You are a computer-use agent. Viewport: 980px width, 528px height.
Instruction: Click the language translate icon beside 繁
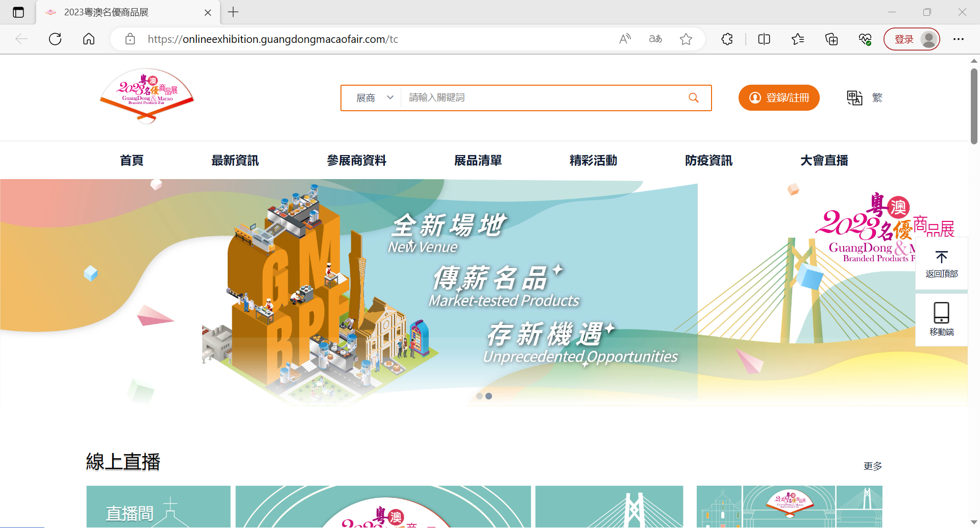click(854, 97)
